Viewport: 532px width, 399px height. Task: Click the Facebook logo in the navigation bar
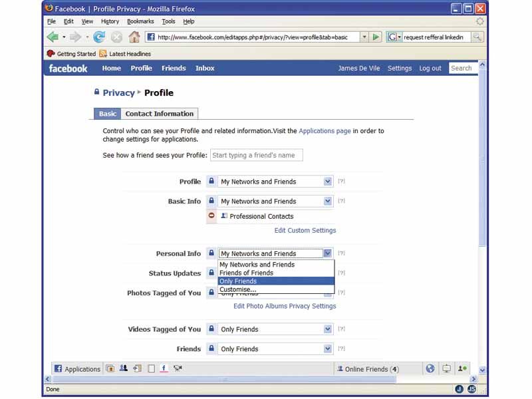[67, 68]
